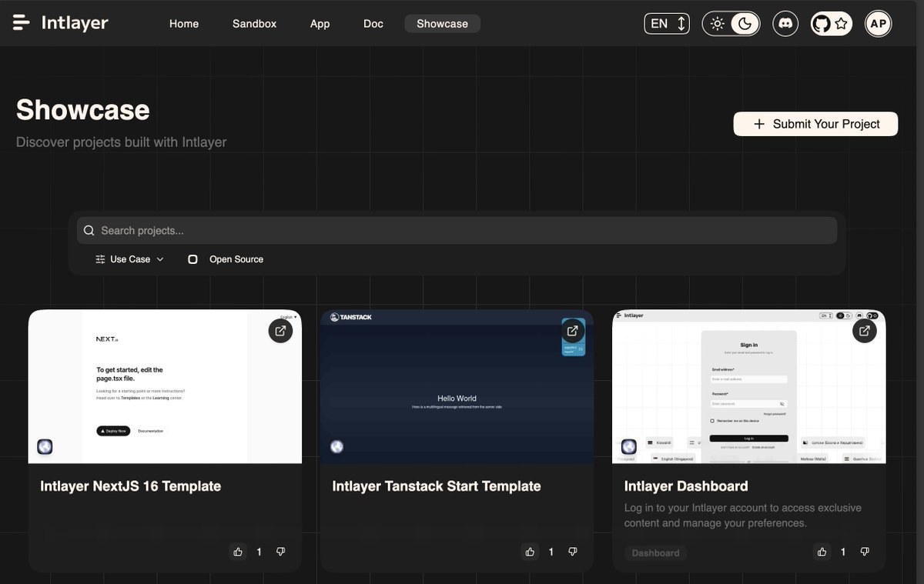Open external link on Tanstack Start Template card
The height and width of the screenshot is (584, 924).
[572, 331]
